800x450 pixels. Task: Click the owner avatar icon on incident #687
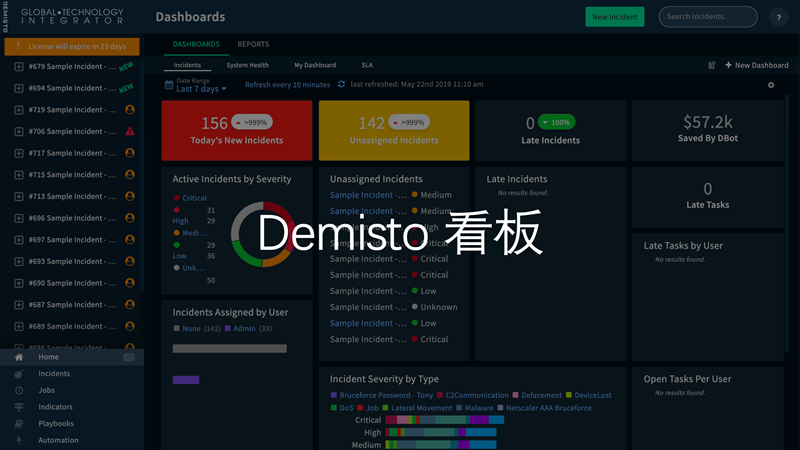click(x=130, y=304)
